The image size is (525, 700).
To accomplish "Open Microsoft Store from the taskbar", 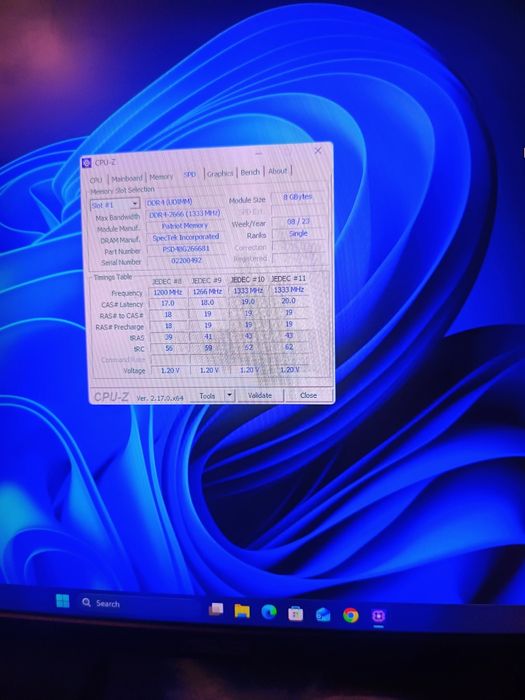I will coord(296,614).
